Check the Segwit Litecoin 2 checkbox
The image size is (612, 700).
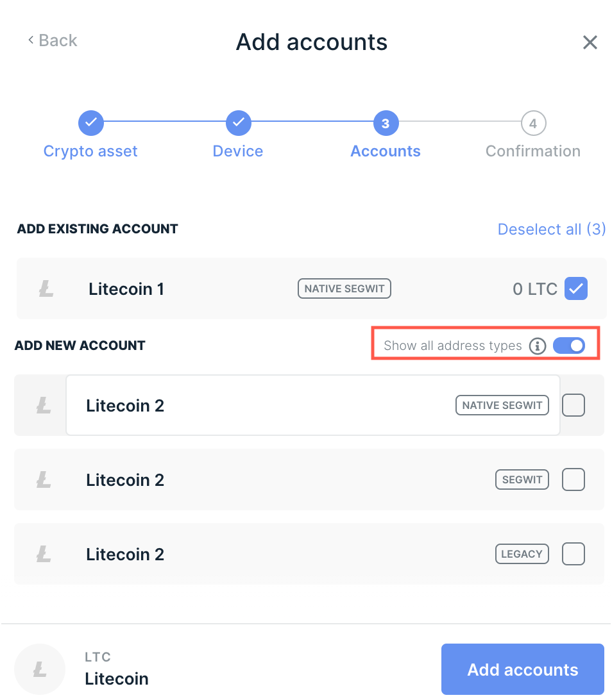click(573, 479)
